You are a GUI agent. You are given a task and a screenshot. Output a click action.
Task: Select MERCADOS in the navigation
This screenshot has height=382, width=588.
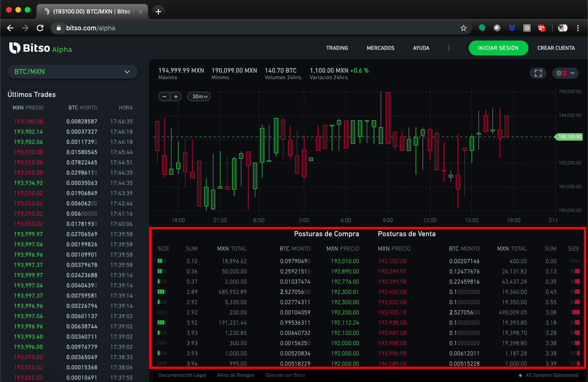pyautogui.click(x=380, y=48)
